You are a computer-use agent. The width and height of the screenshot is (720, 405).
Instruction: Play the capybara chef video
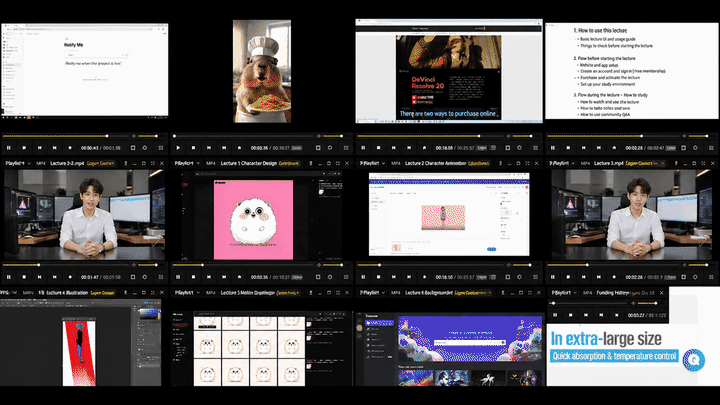pyautogui.click(x=178, y=148)
